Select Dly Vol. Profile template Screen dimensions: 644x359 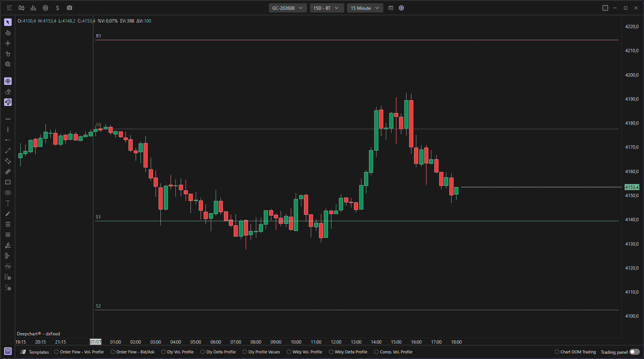(177, 352)
